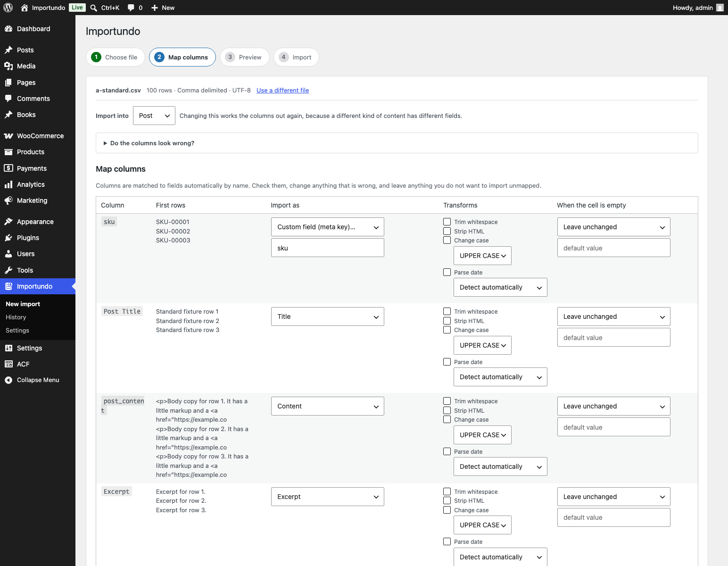
Task: Click the default value field for Post Title
Action: pyautogui.click(x=614, y=337)
